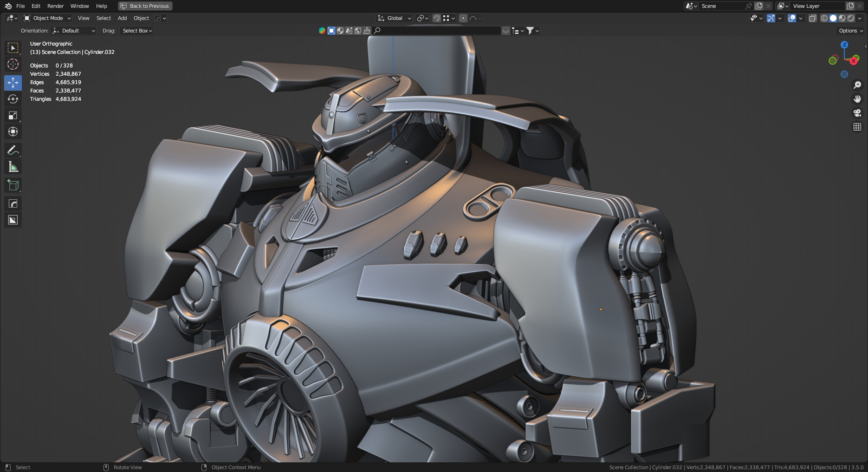
Task: Click the red X axis gizmo
Action: (x=853, y=61)
